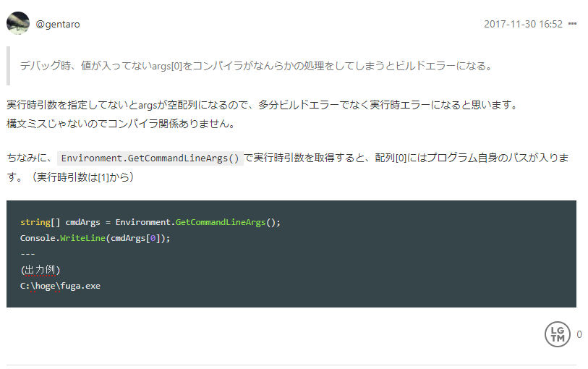Image resolution: width=588 pixels, height=369 pixels.
Task: Open the @gentaro username link
Action: pos(58,25)
